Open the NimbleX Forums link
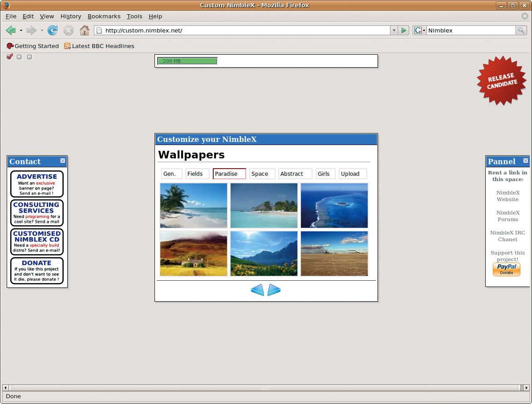532x404 pixels. (508, 216)
